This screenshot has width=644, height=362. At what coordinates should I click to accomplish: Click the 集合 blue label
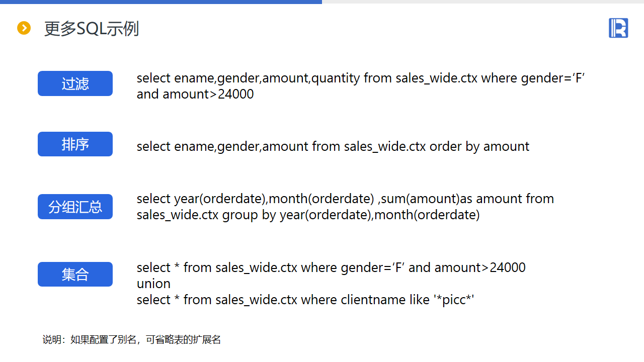coord(75,275)
